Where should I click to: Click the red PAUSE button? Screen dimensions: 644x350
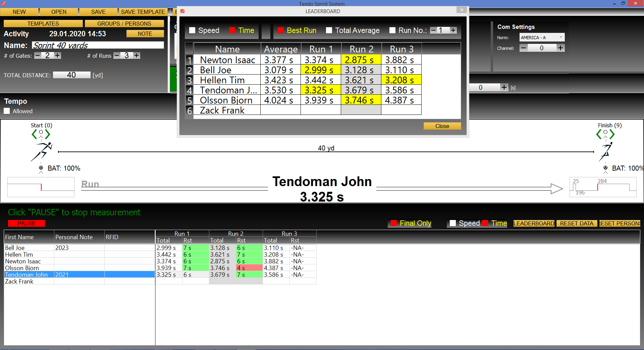coord(26,223)
